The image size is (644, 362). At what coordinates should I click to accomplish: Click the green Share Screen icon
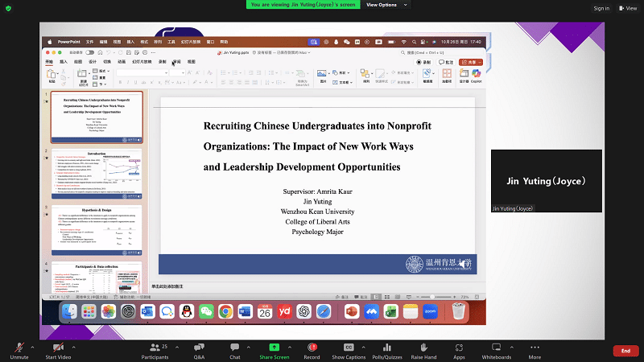(275, 347)
